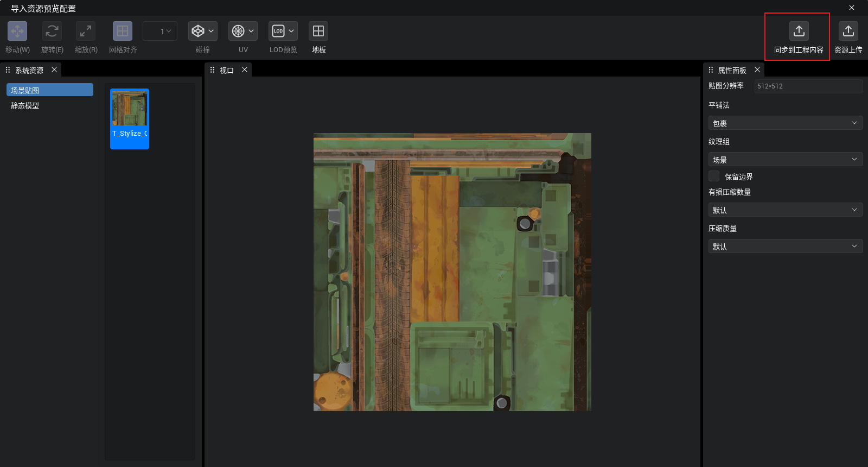Open the grid snap value dropdown showing 1
Image resolution: width=868 pixels, height=467 pixels.
coord(160,31)
